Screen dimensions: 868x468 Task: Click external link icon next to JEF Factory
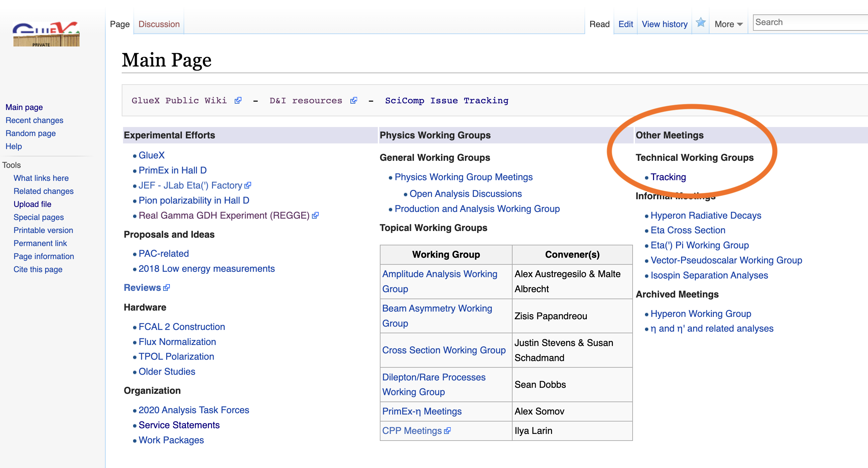tap(248, 185)
